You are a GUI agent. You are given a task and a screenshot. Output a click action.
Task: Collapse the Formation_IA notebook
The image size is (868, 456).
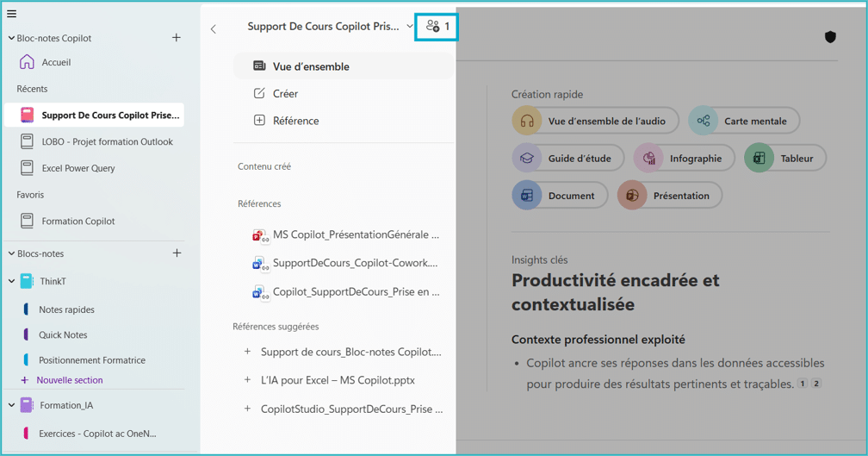tap(11, 405)
